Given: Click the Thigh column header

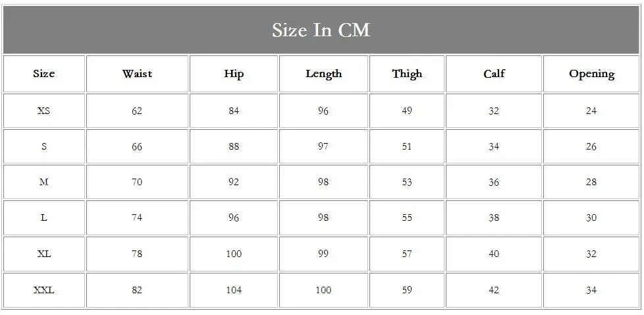Looking at the screenshot, I should point(407,74).
